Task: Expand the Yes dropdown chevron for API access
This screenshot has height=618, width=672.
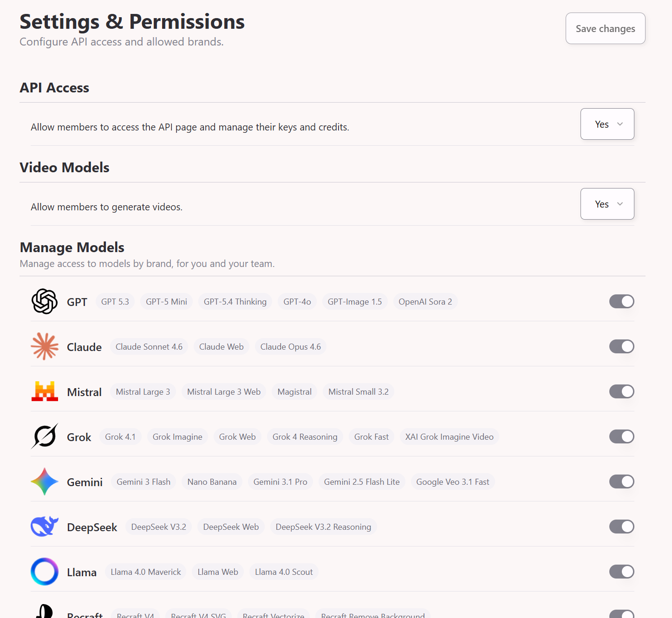Action: click(x=620, y=124)
